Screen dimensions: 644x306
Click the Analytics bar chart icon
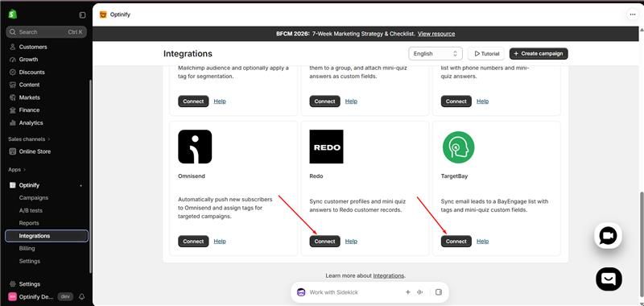[x=13, y=123]
